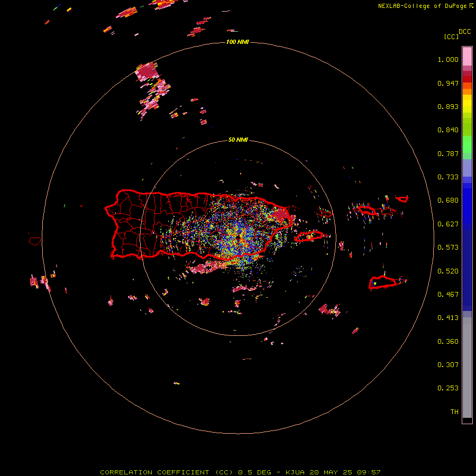Image resolution: width=476 pixels, height=476 pixels.
Task: Click the 0.307 scale value
Action: [x=448, y=365]
